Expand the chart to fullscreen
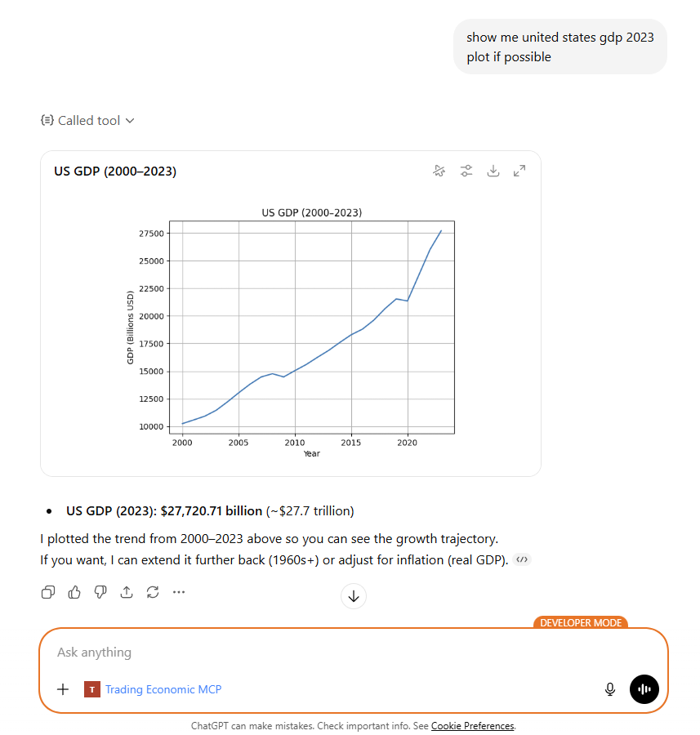This screenshot has width=700, height=735. tap(519, 171)
